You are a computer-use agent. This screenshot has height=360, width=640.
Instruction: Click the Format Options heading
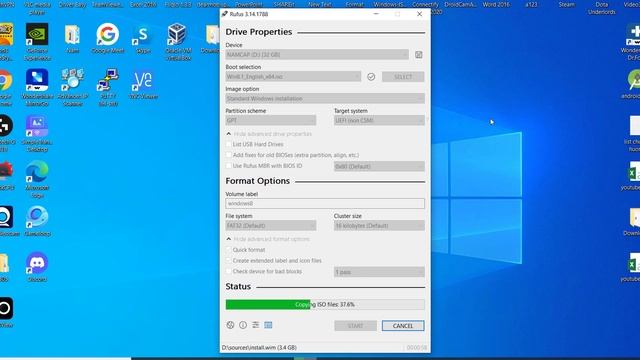click(x=258, y=181)
